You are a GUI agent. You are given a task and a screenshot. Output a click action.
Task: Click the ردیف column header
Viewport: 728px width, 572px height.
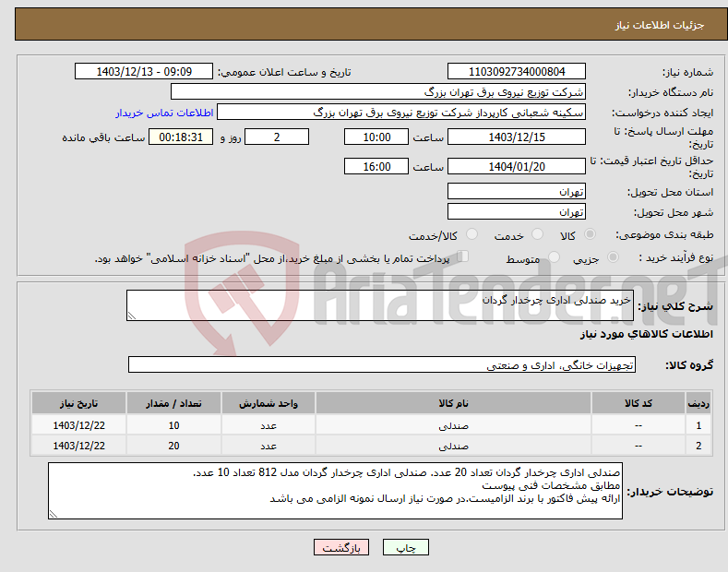pyautogui.click(x=698, y=403)
